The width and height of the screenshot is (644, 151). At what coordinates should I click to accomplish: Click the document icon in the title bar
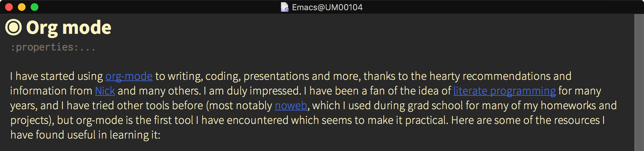click(x=284, y=7)
